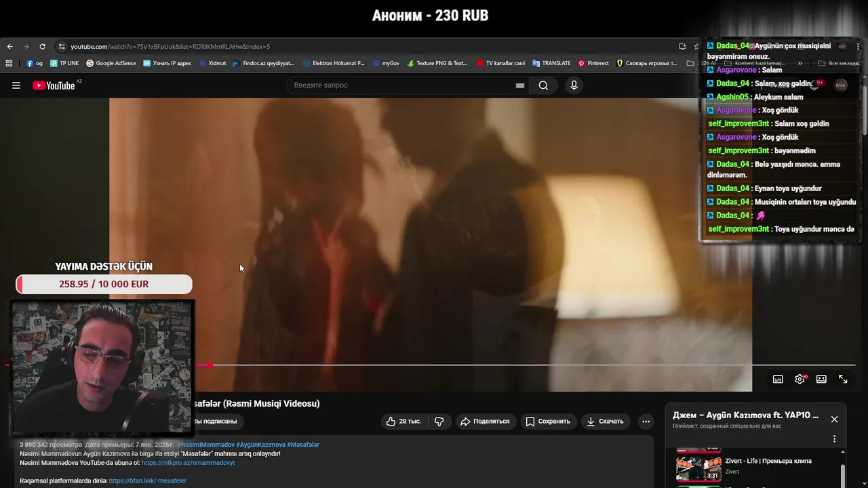Open the YouTube hamburger guide menu

coord(16,85)
